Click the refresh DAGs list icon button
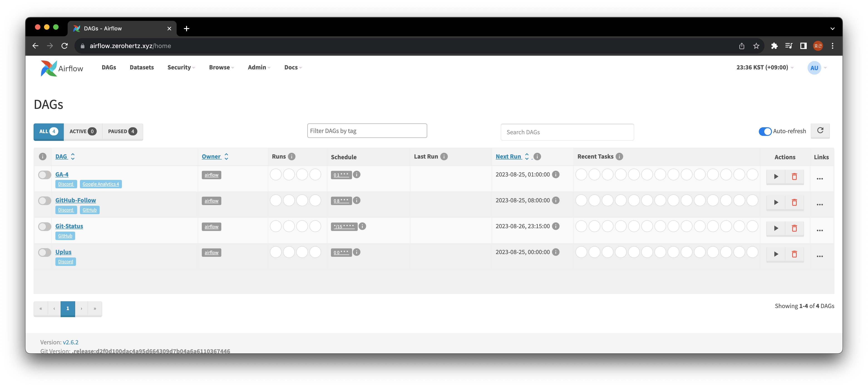868x387 pixels. point(820,131)
